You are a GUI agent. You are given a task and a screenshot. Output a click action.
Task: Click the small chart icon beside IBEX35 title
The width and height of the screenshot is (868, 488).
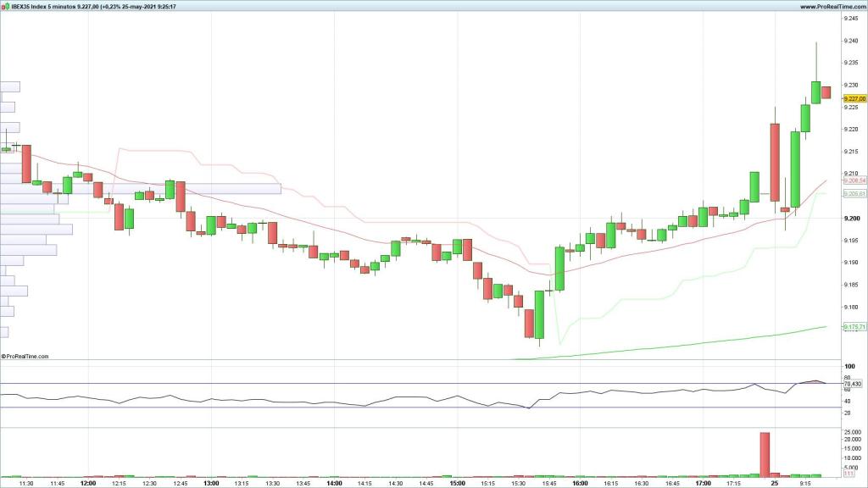coord(5,7)
